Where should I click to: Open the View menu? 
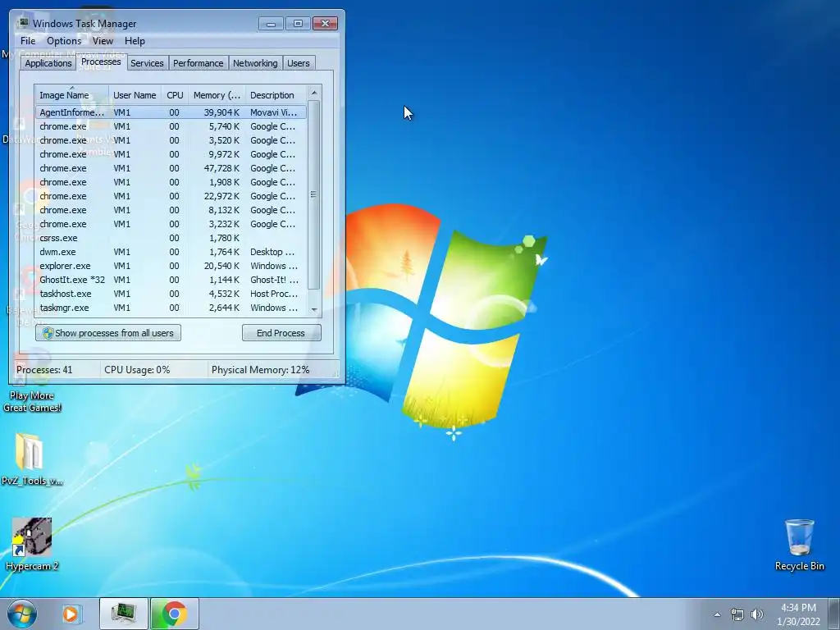(x=103, y=41)
